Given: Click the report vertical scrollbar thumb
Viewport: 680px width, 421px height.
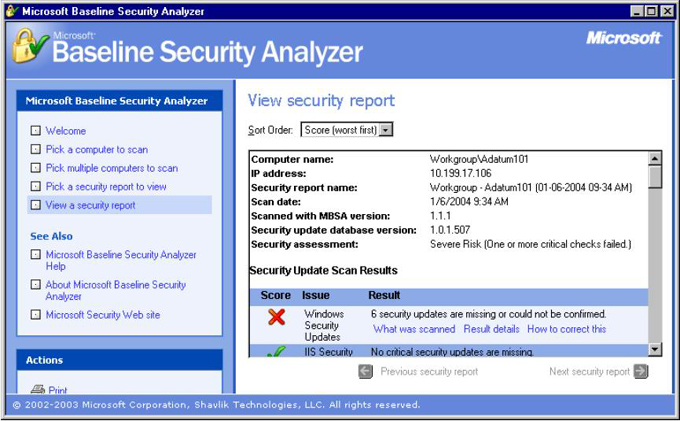Looking at the screenshot, I should click(x=654, y=176).
